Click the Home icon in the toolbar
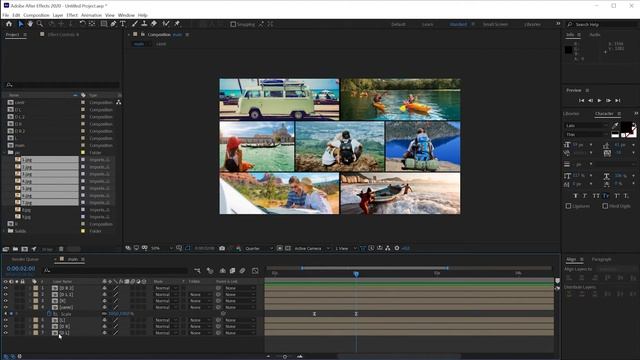Screen dimensions: 640x360 pyautogui.click(x=9, y=24)
